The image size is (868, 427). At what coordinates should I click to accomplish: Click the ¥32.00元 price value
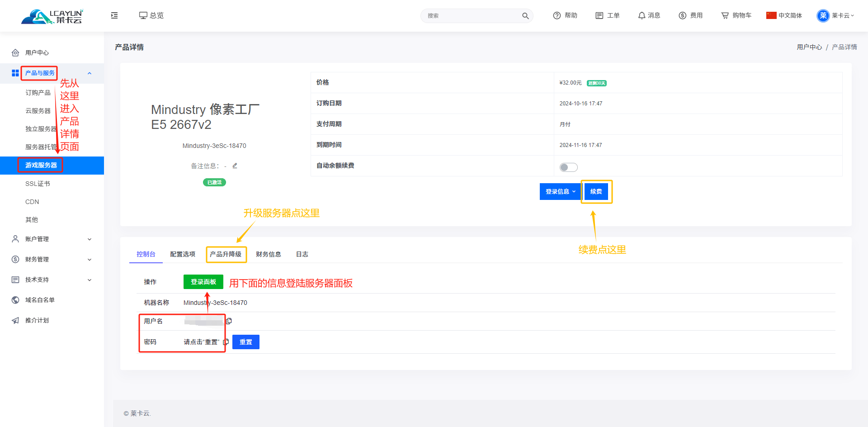point(571,83)
